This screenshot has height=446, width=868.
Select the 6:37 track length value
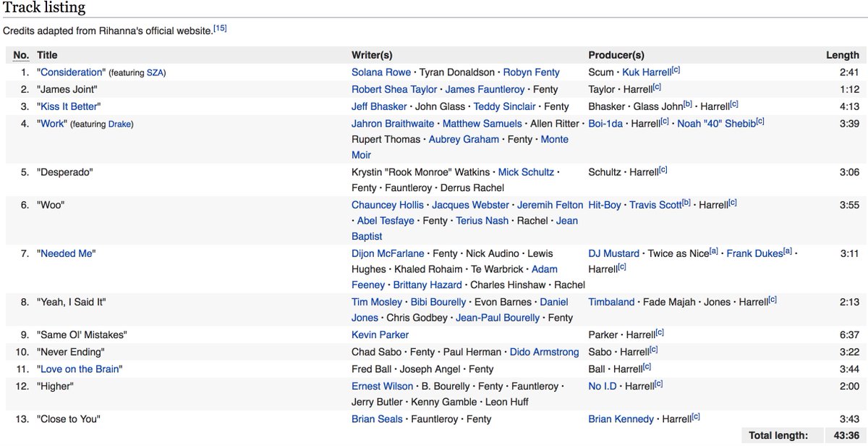[x=848, y=334]
